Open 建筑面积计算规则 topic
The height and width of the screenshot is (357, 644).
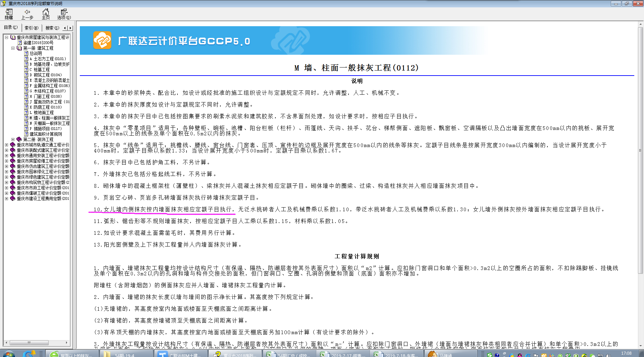46,134
